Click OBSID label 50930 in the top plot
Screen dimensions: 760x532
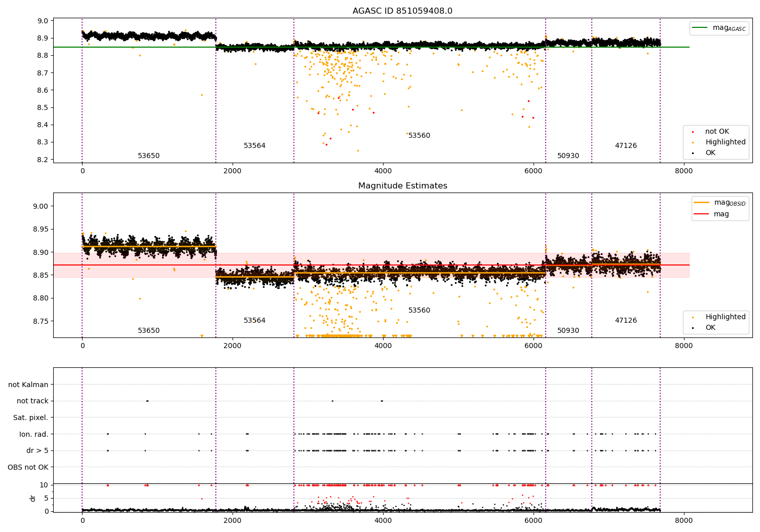(568, 156)
